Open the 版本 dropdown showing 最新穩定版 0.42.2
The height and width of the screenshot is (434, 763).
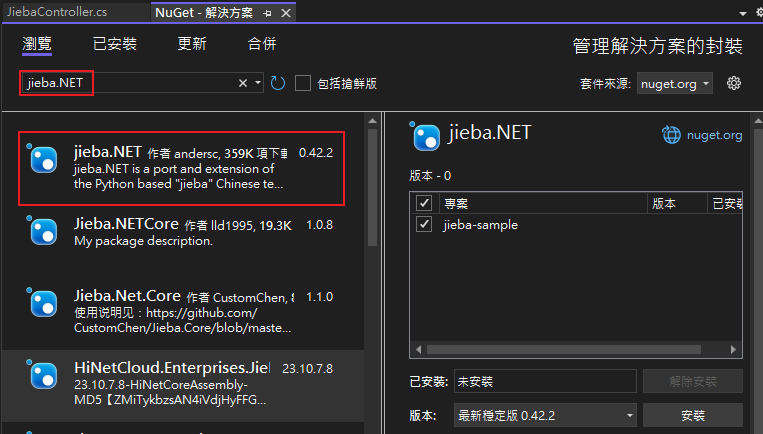(x=545, y=416)
